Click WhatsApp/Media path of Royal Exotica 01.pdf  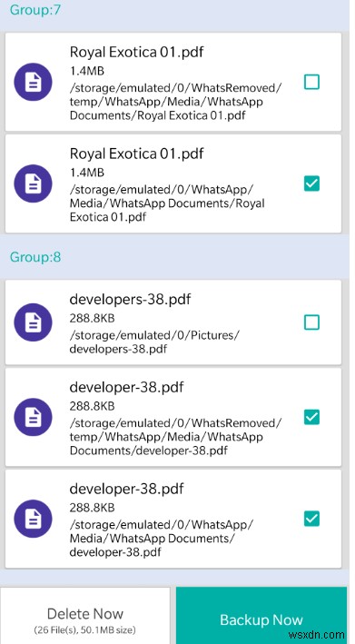167,203
